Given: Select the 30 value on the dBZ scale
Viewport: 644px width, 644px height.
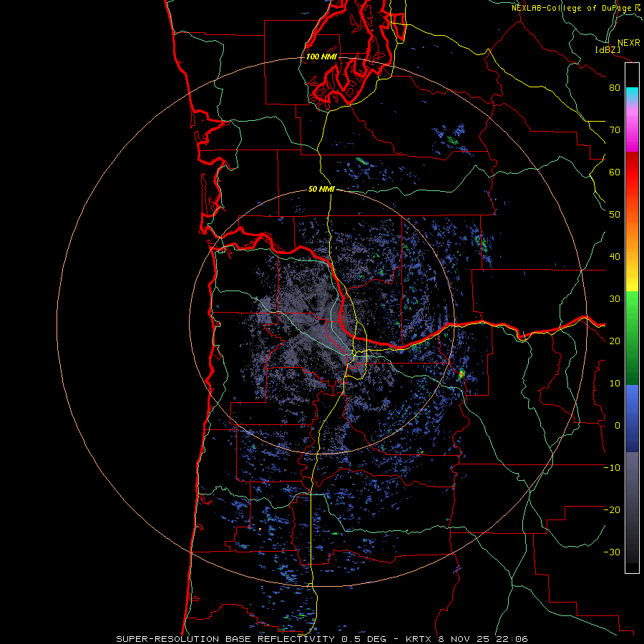Looking at the screenshot, I should pyautogui.click(x=615, y=298).
